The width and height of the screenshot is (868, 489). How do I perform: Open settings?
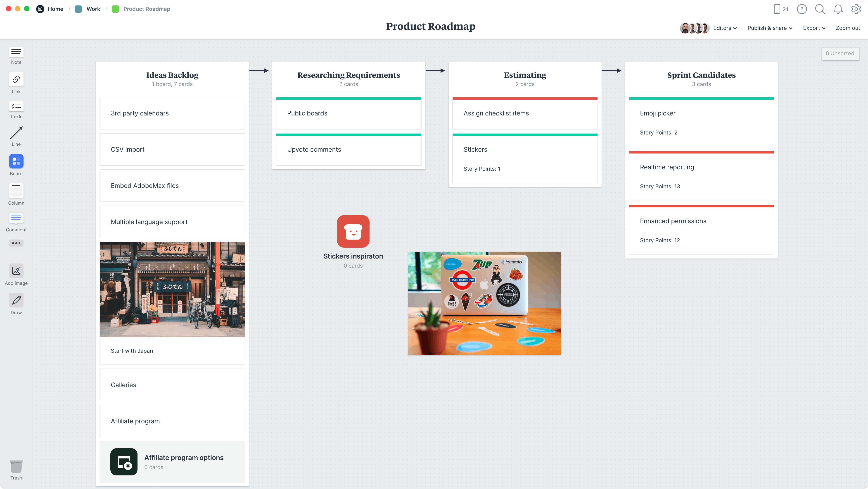(856, 9)
